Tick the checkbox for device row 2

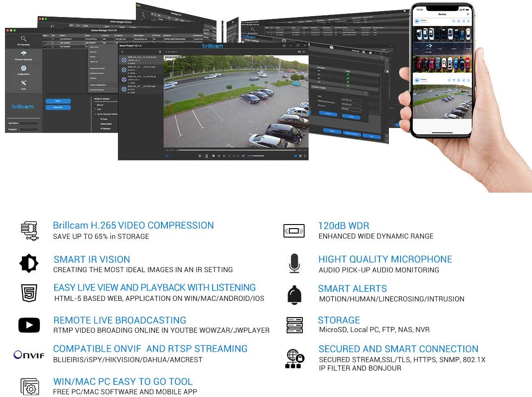pyautogui.click(x=44, y=43)
